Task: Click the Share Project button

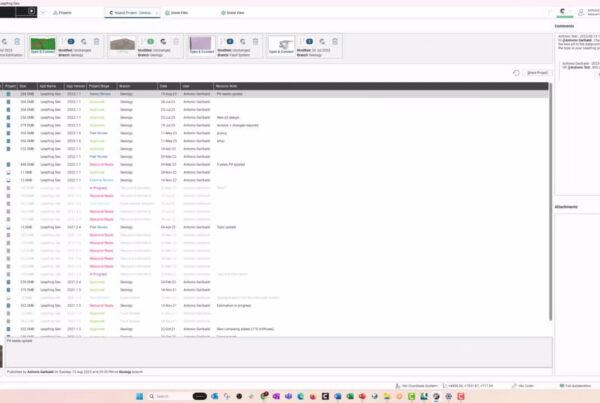Action: pyautogui.click(x=535, y=73)
